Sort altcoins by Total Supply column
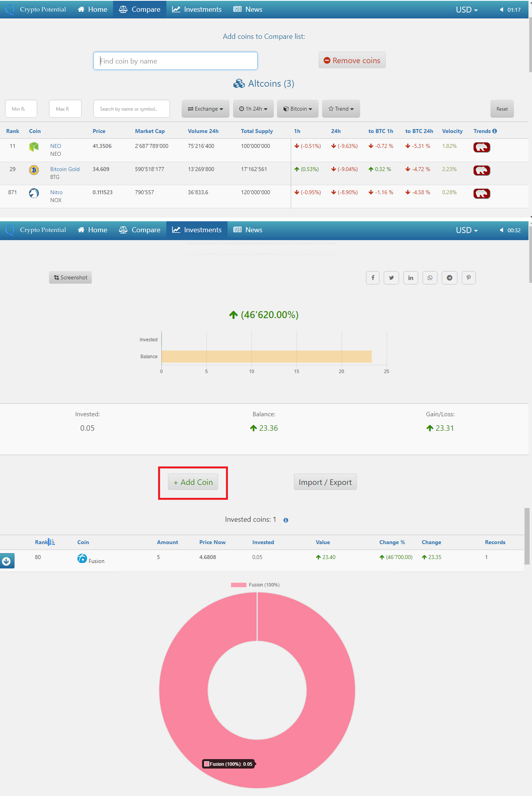Viewport: 532px width, 796px height. (x=257, y=131)
